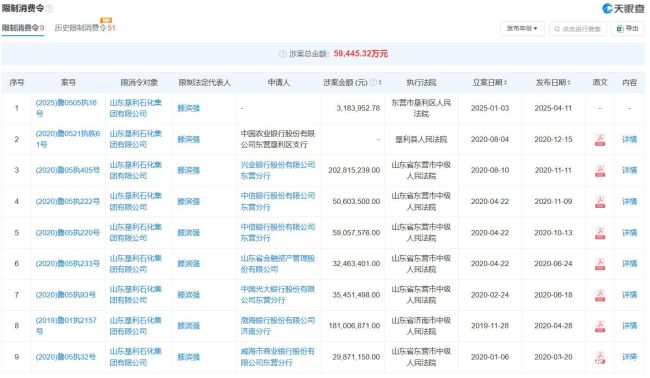
Task: Open PDF icon for case 鲁05执405号
Action: tap(599, 170)
